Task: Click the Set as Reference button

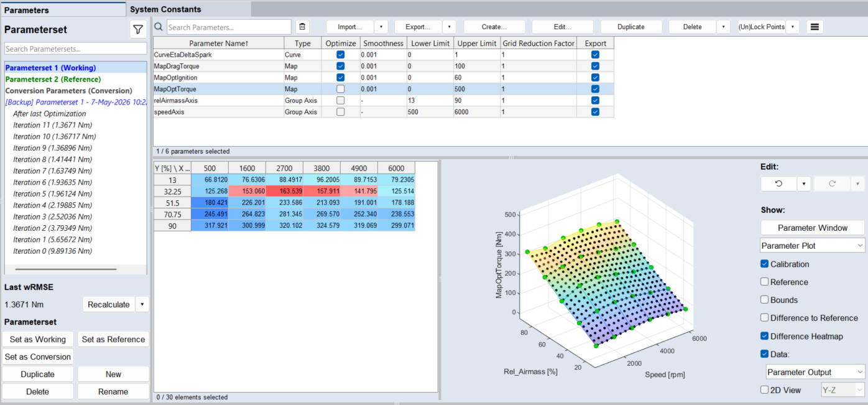Action: coord(113,339)
